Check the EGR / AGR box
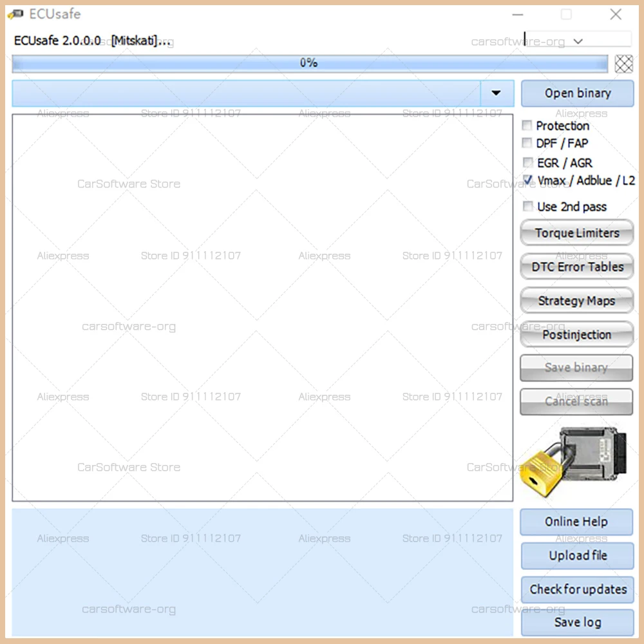 528,162
